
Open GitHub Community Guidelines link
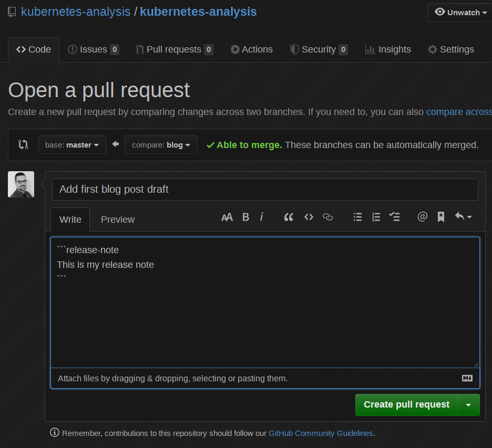click(320, 433)
